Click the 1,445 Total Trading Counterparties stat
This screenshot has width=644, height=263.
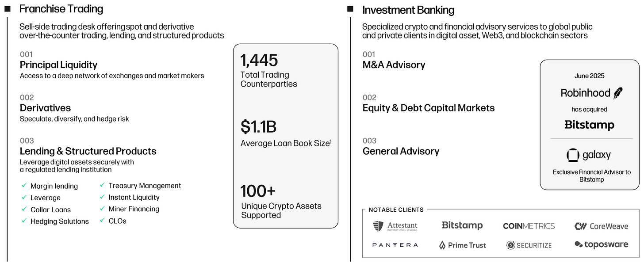[259, 61]
